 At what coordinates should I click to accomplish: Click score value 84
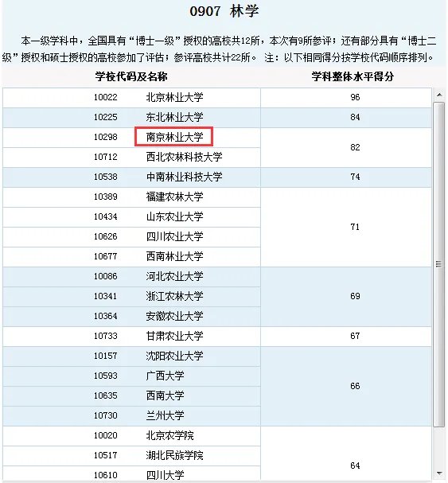[x=355, y=117]
